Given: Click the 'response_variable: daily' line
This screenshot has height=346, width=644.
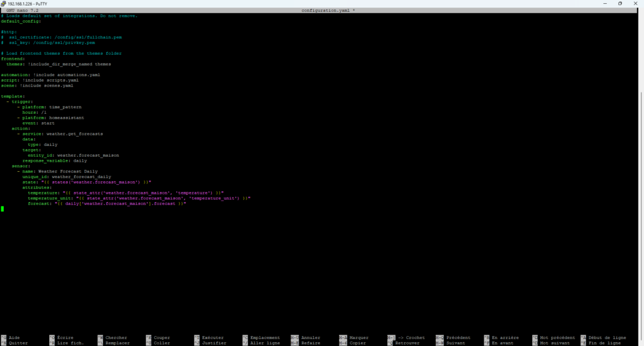Looking at the screenshot, I should [x=55, y=160].
